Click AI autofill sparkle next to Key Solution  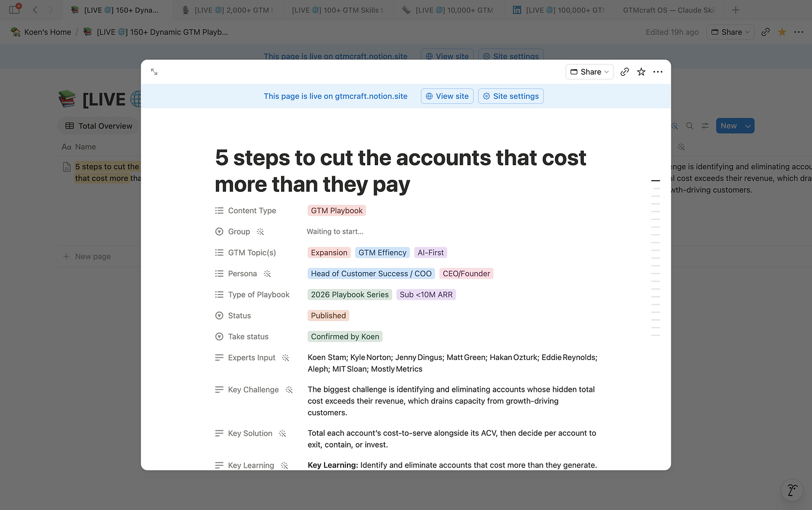point(282,433)
